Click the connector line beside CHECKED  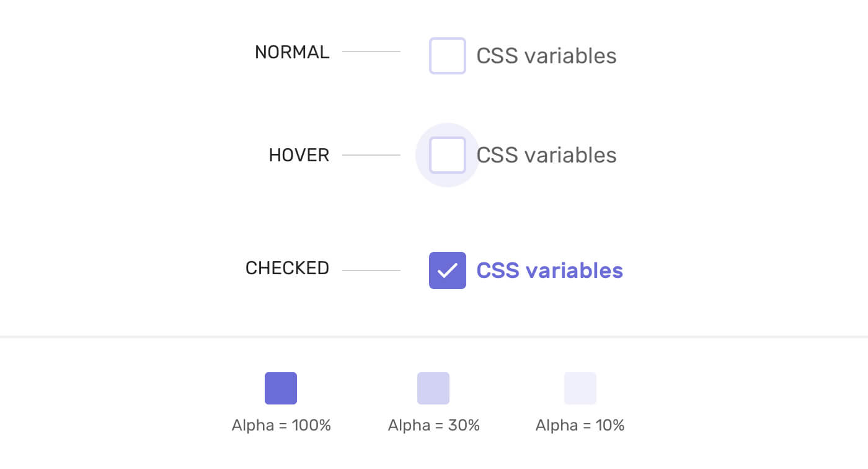(371, 270)
